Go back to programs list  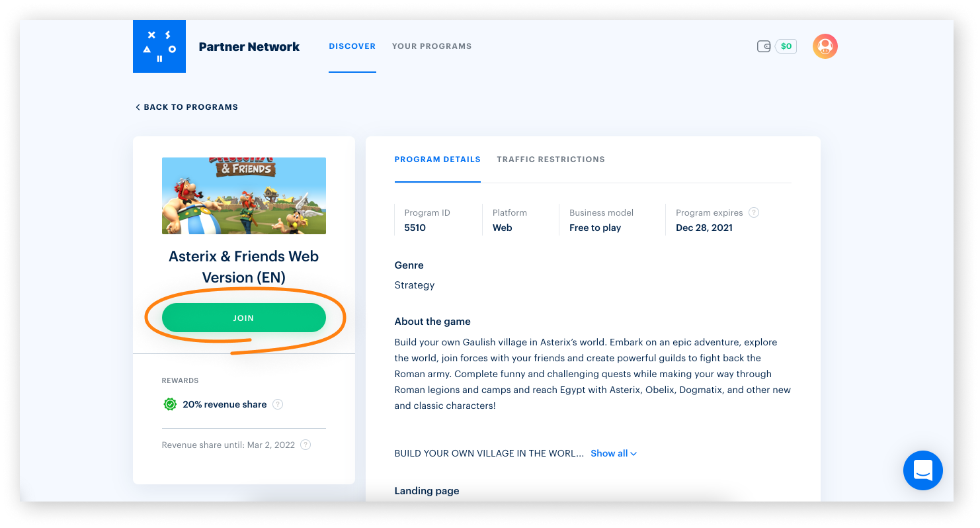186,107
